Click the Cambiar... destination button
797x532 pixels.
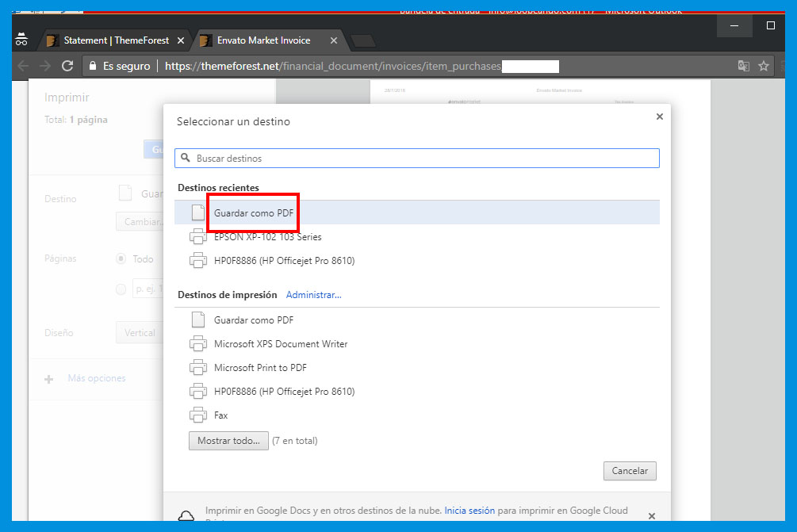tap(140, 222)
